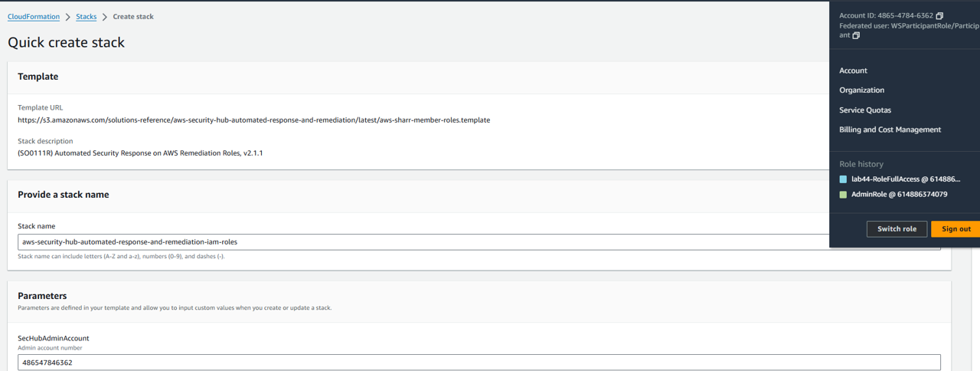Open Billing and Cost Management
Viewport: 980px width, 371px height.
click(890, 130)
